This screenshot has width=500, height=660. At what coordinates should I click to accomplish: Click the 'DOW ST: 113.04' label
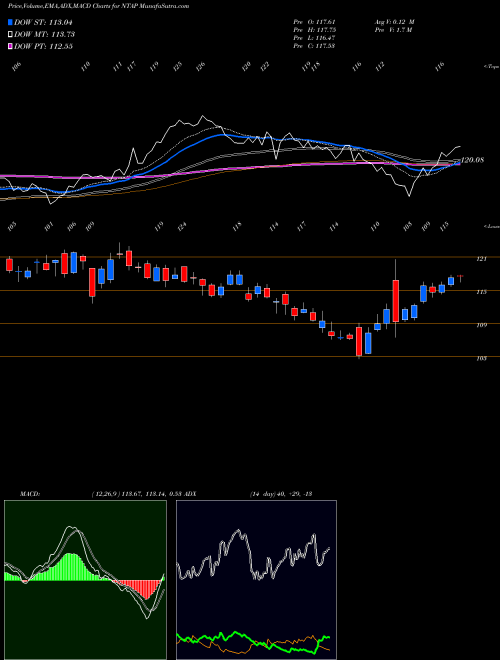coord(43,22)
